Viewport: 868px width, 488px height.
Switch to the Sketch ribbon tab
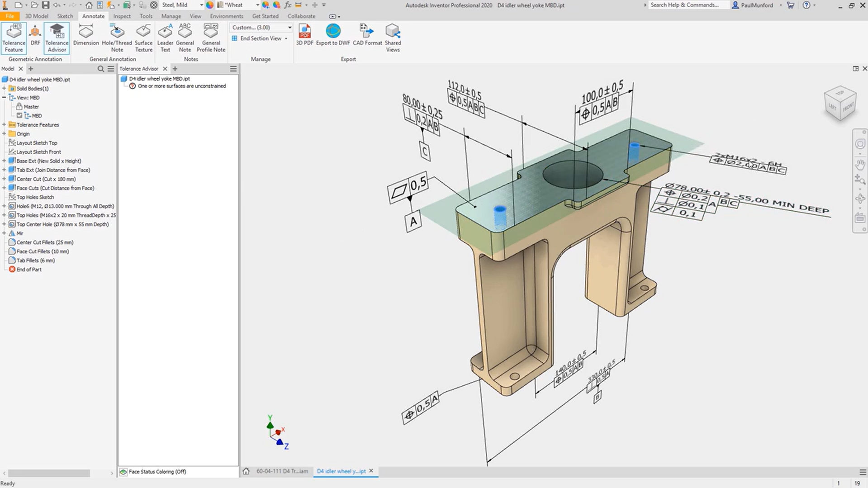[65, 16]
